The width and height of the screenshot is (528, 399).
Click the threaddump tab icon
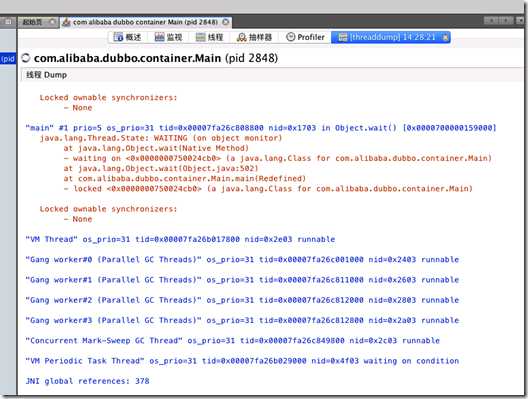pos(342,37)
